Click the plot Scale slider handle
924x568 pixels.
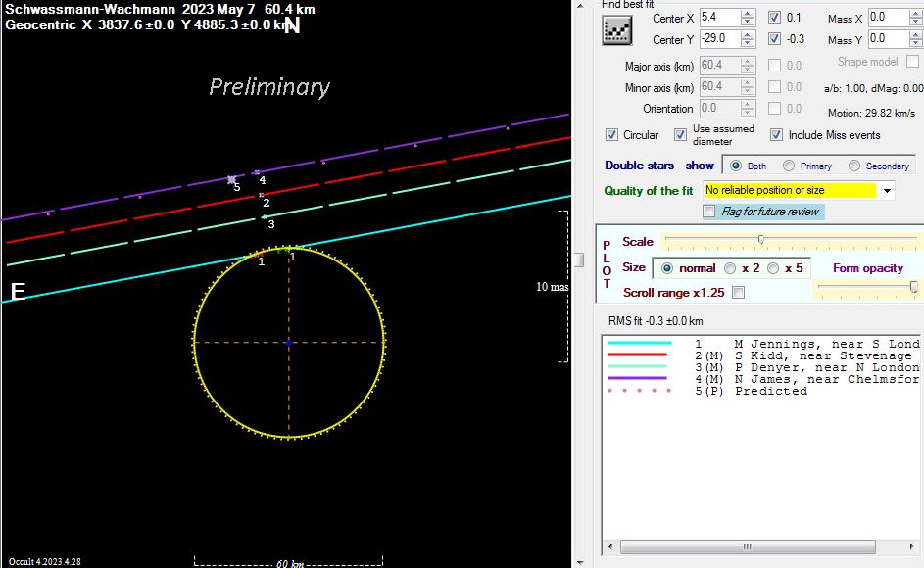point(761,240)
